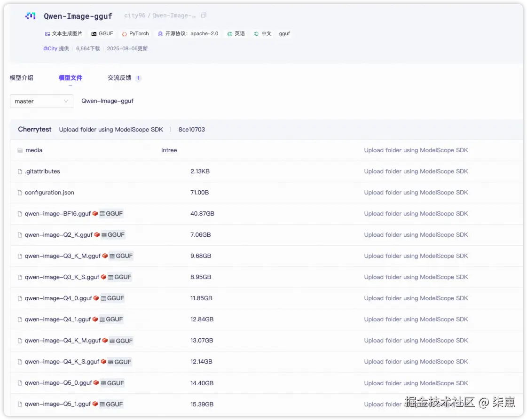Click the GGUF badge on Q2_K row

[113, 235]
